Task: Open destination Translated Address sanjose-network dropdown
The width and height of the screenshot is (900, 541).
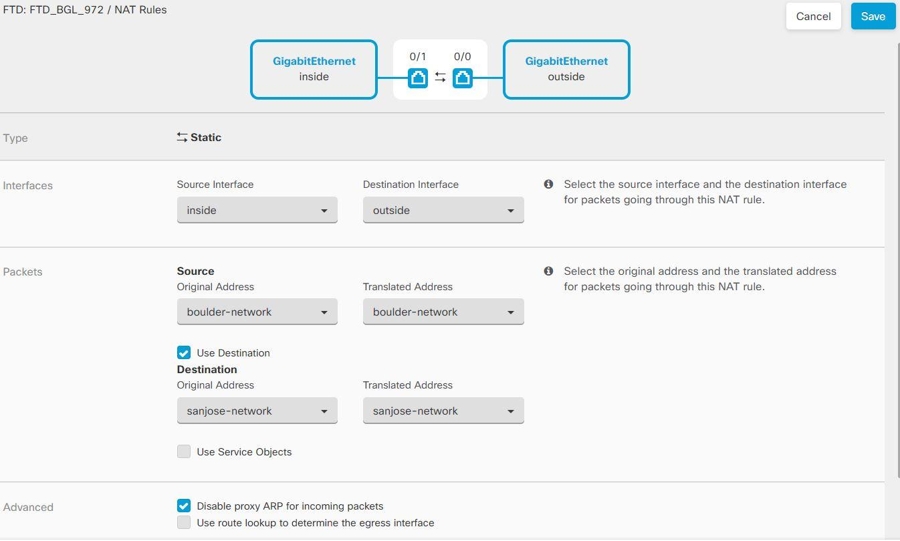Action: click(x=443, y=411)
